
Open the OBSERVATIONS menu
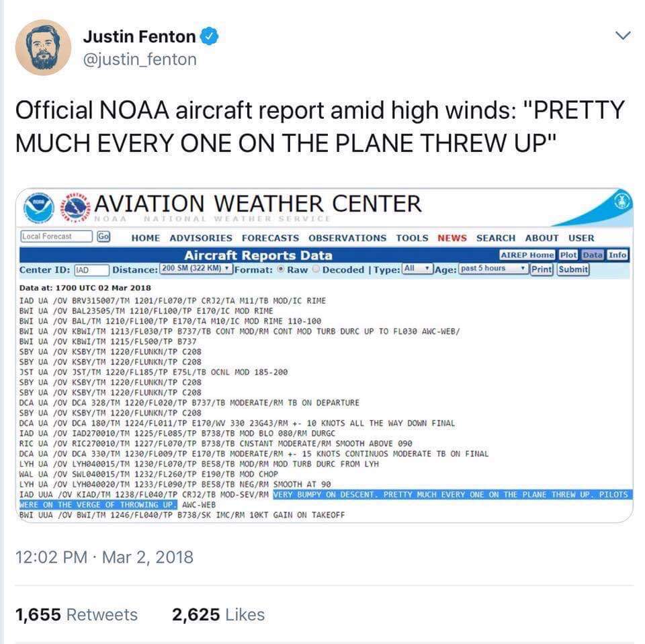[x=347, y=238]
